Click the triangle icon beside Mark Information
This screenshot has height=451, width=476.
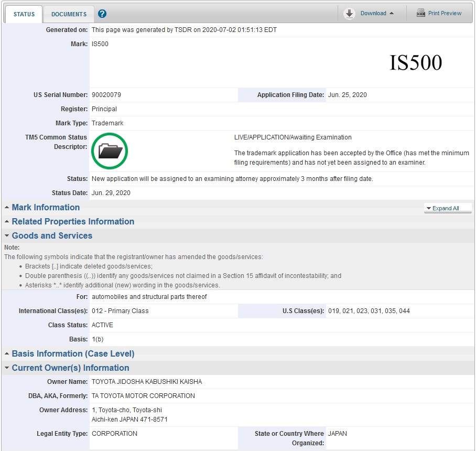pos(7,208)
